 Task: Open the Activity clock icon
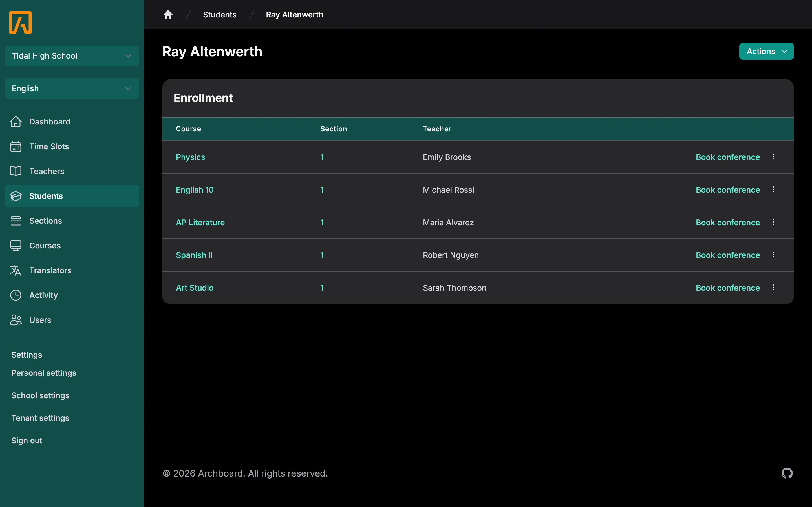click(16, 295)
